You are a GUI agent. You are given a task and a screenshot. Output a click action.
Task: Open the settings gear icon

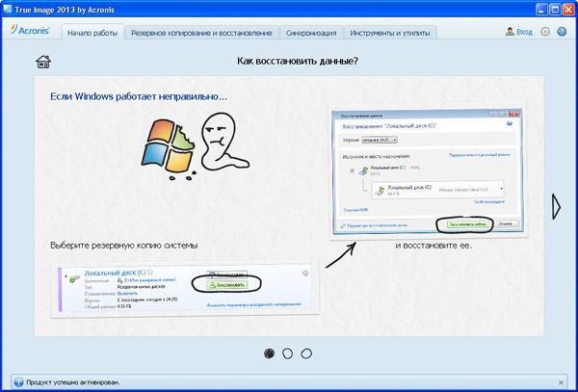[x=545, y=32]
